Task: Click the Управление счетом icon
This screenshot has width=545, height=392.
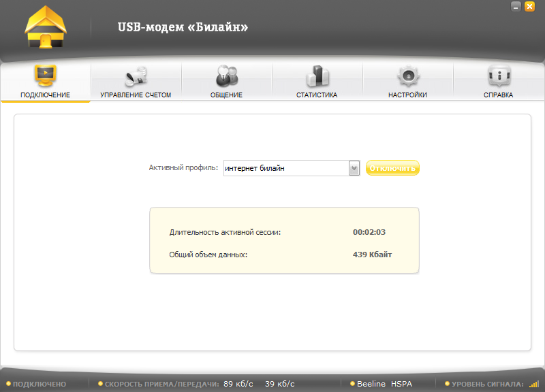Action: coord(136,76)
